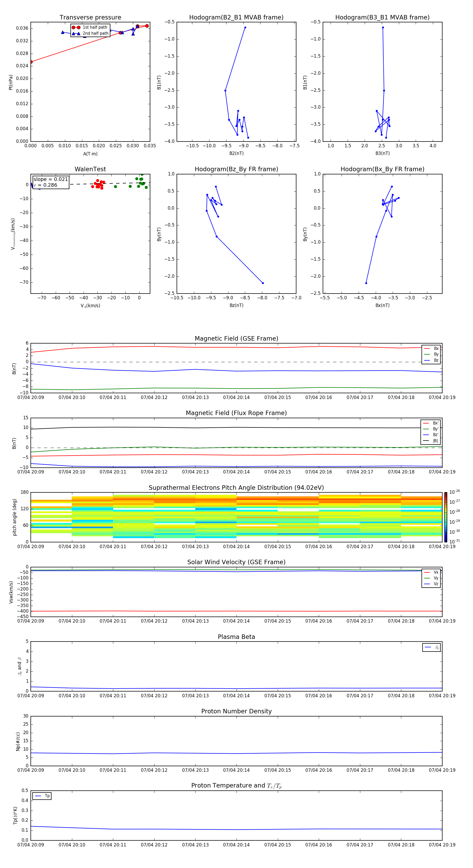The height and width of the screenshot is (868, 473).
Task: Click the colorbar's bottom label 10^-31
Action: 455,542
